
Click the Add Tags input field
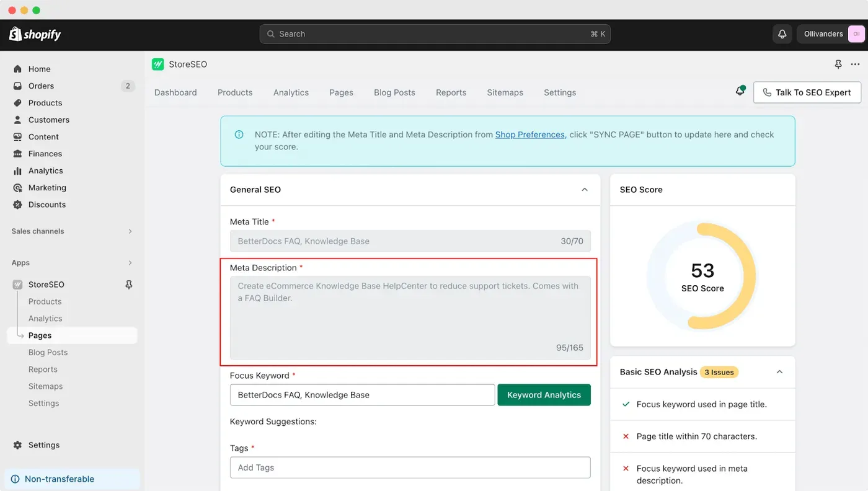pos(410,467)
